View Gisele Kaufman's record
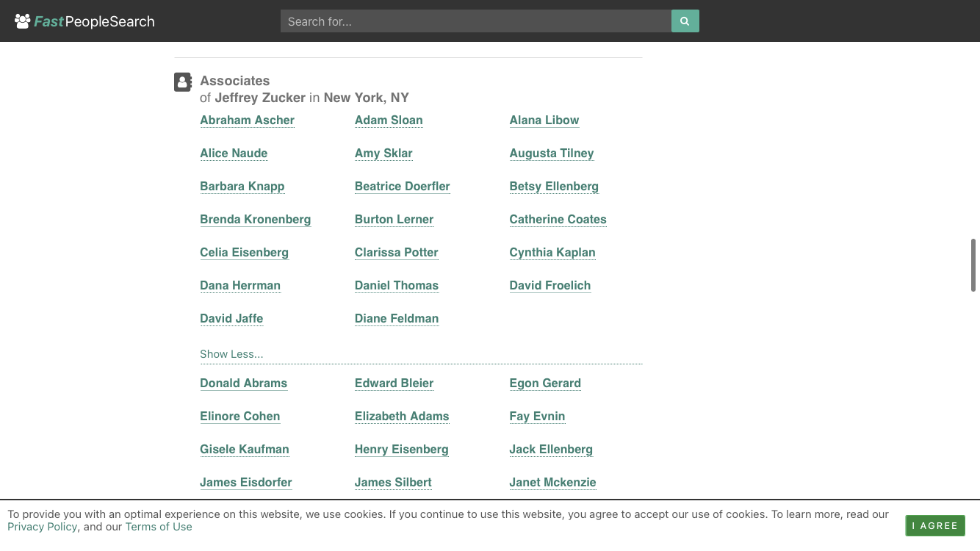Image resolution: width=980 pixels, height=551 pixels. pos(245,449)
